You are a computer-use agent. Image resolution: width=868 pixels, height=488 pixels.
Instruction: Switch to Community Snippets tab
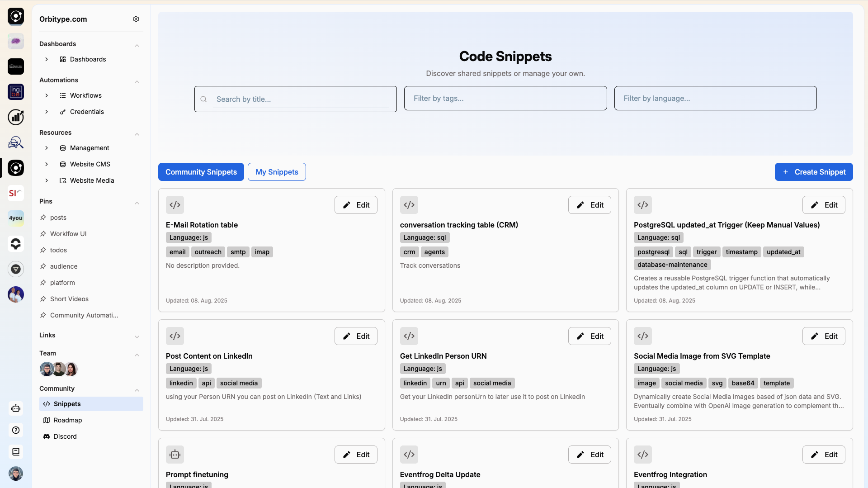201,172
